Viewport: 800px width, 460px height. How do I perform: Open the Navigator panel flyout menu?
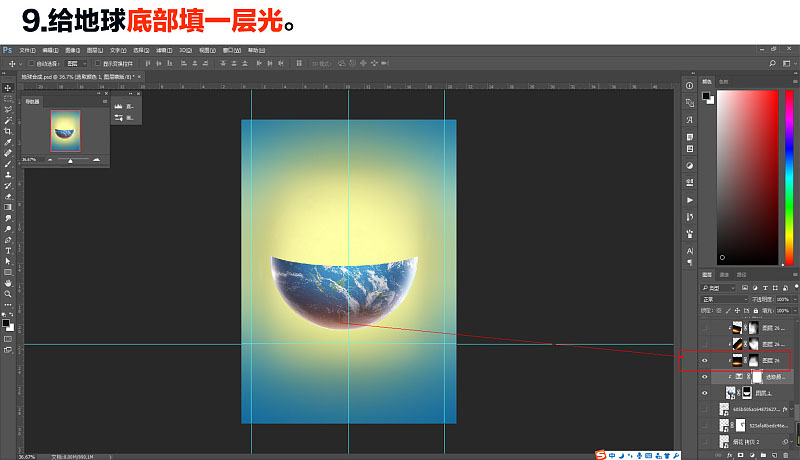pyautogui.click(x=105, y=101)
